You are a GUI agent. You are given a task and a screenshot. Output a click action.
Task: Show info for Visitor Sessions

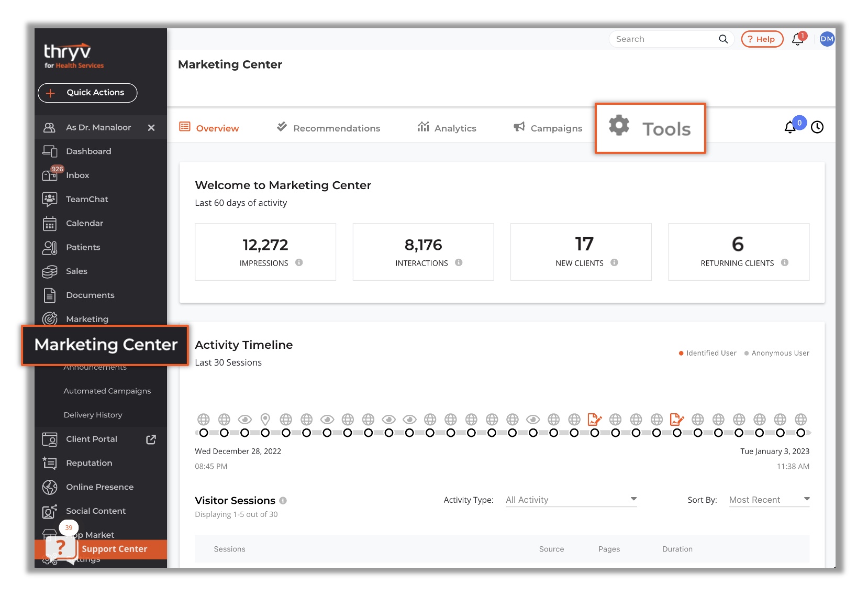pyautogui.click(x=283, y=501)
